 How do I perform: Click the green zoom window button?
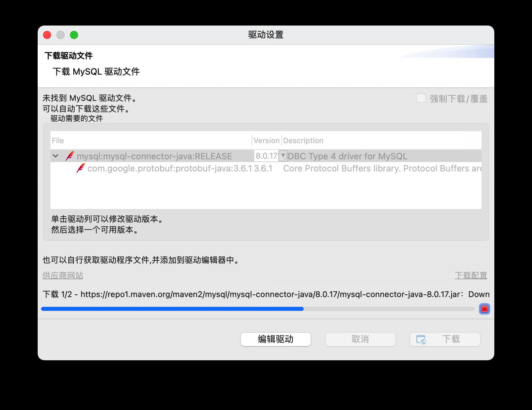pyautogui.click(x=74, y=35)
